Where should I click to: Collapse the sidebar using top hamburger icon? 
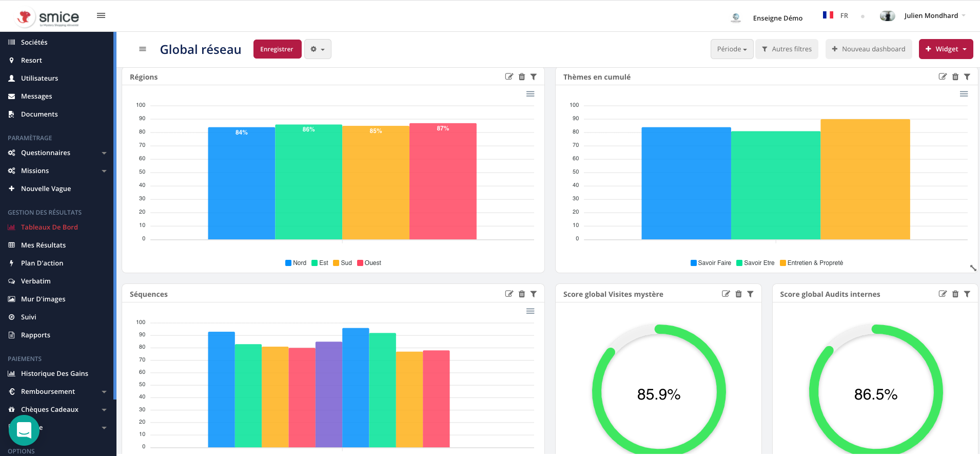(101, 16)
